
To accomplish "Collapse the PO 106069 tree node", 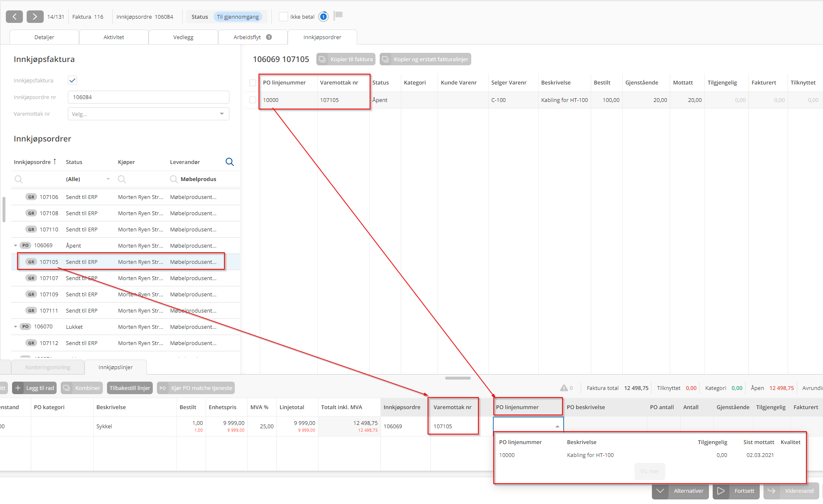I will 16,246.
